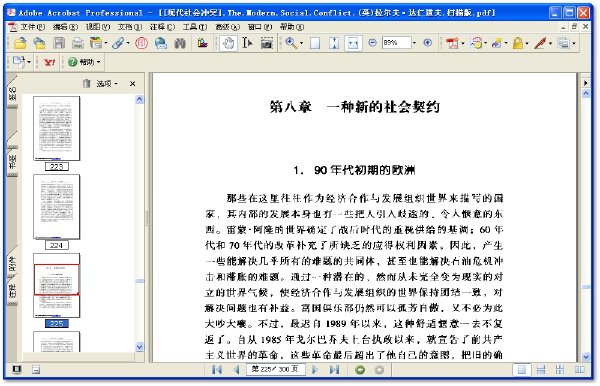Open the 工具(T) menu
Image resolution: width=600 pixels, height=386 pixels.
point(195,27)
